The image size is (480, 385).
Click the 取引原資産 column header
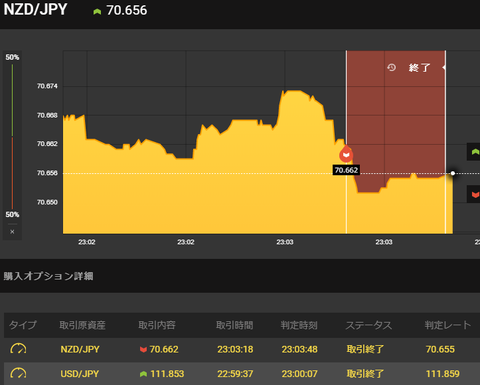[83, 325]
